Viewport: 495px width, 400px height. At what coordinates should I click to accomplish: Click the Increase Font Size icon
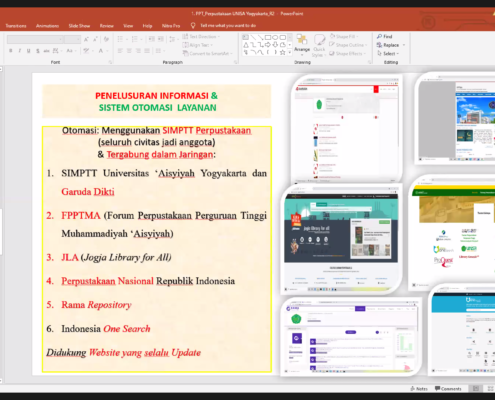pyautogui.click(x=86, y=39)
